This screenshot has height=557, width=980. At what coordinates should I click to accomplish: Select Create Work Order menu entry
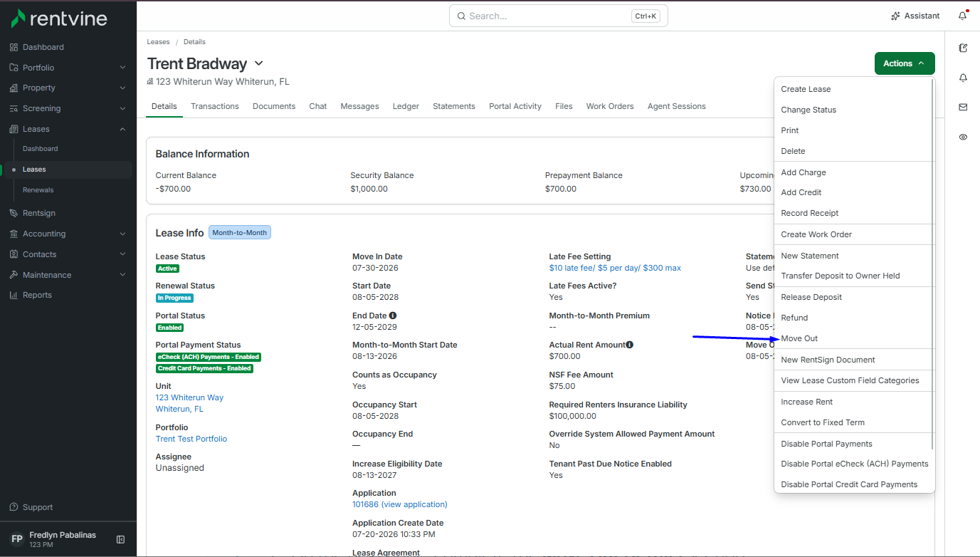(x=816, y=234)
